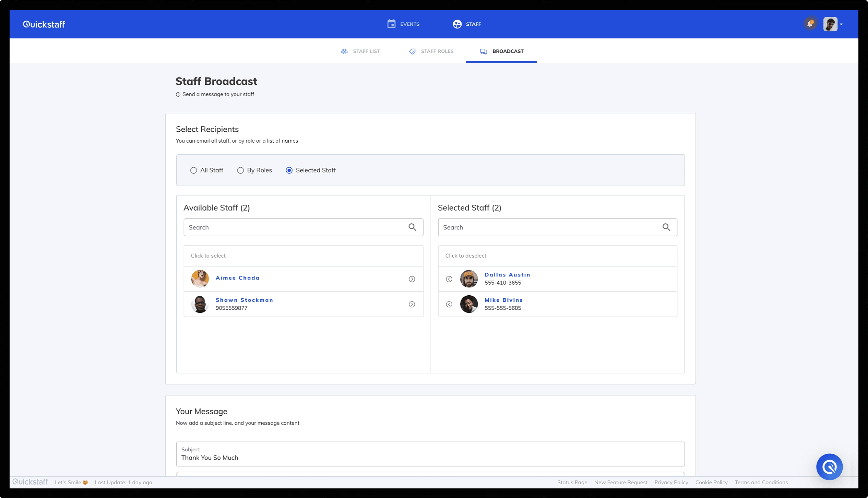Choose the All Staff radio option

tap(194, 170)
